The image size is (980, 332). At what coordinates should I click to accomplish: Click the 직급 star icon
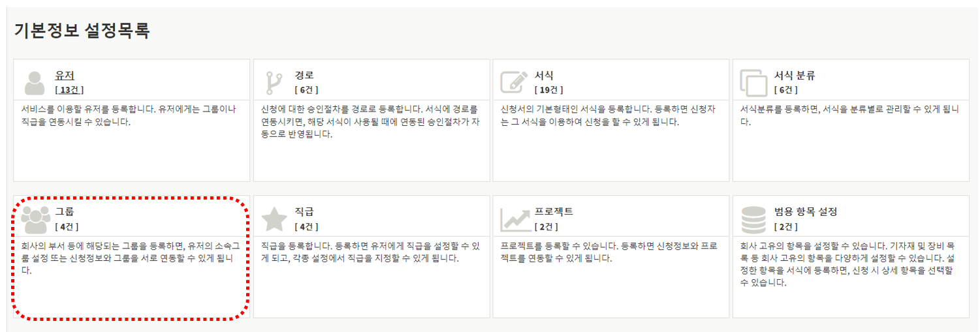[x=274, y=219]
